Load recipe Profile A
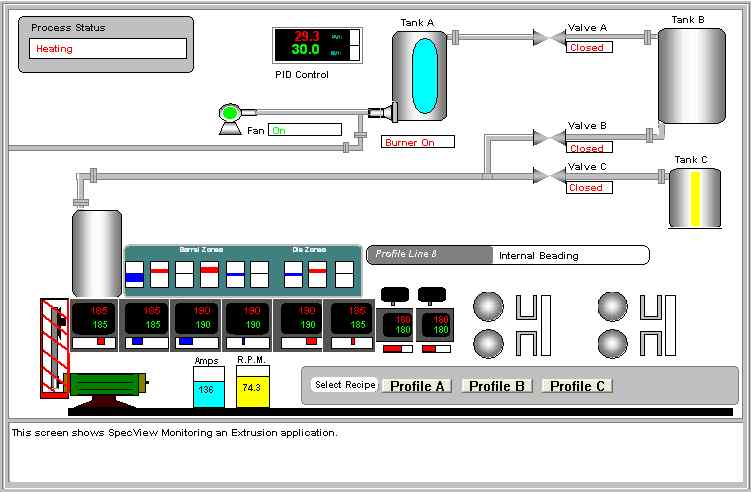The image size is (751, 492). click(x=417, y=386)
